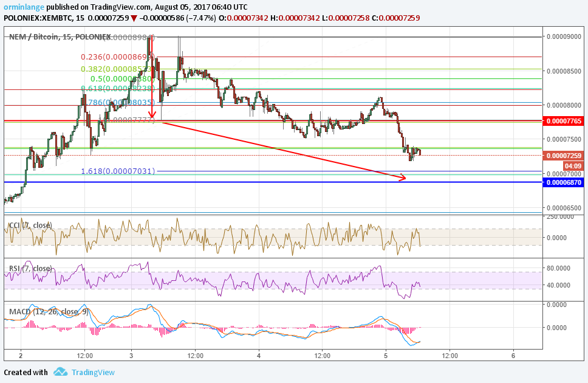This screenshot has width=588, height=383.
Task: Click the downward red change triangle in header
Action: click(134, 18)
